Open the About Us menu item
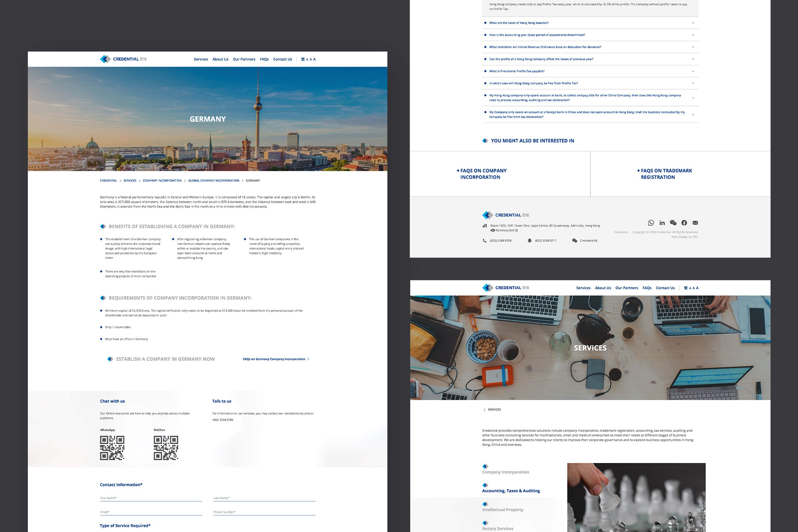This screenshot has width=798, height=532. 220,59
